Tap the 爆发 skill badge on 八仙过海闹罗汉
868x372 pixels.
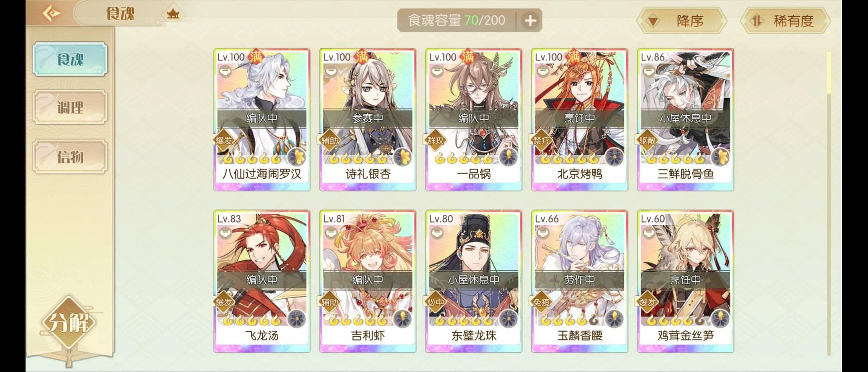click(224, 140)
